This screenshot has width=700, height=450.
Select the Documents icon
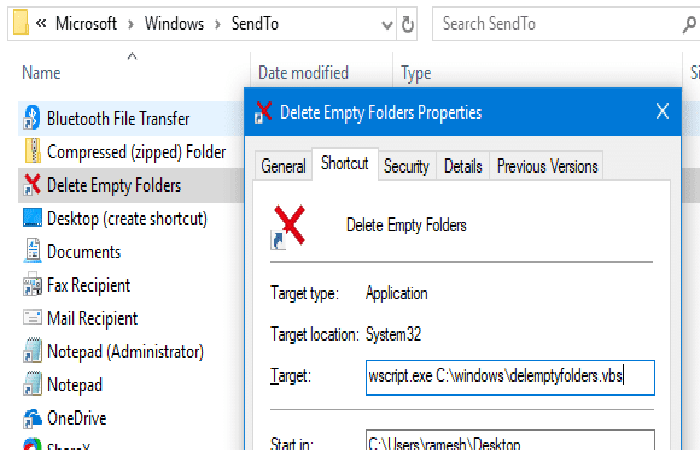pyautogui.click(x=32, y=251)
